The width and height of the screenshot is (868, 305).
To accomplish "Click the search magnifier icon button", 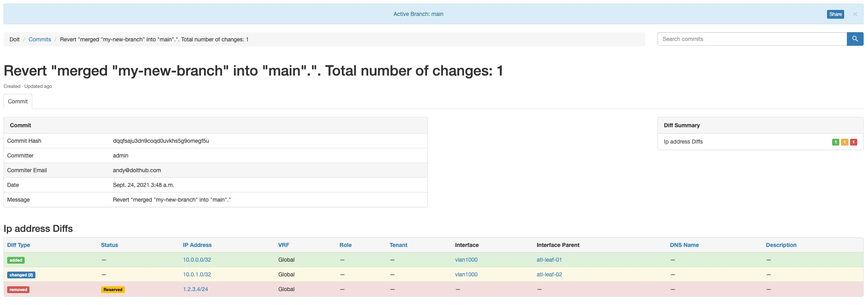I will click(855, 39).
